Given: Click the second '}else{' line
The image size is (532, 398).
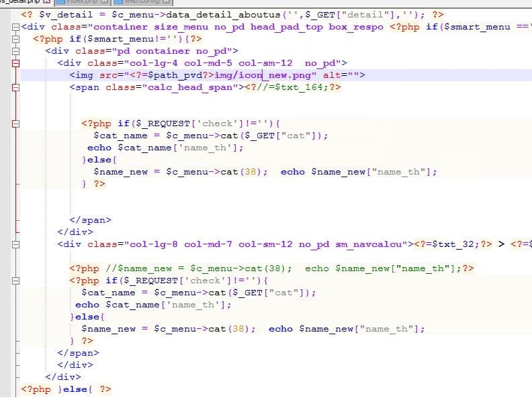Looking at the screenshot, I should pyautogui.click(x=87, y=317).
